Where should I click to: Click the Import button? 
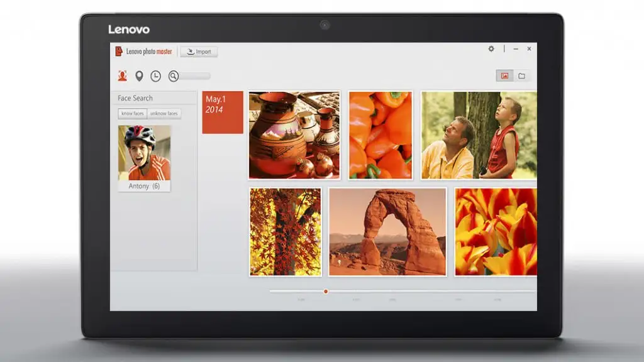(199, 52)
